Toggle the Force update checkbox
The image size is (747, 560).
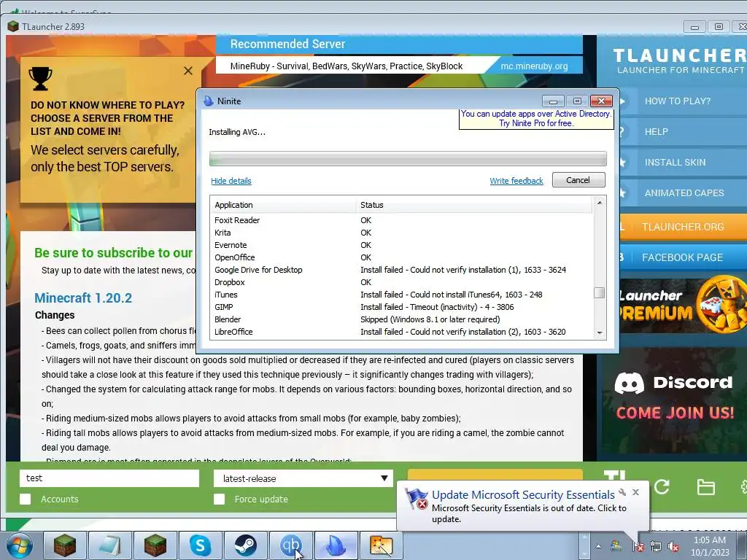click(x=219, y=499)
